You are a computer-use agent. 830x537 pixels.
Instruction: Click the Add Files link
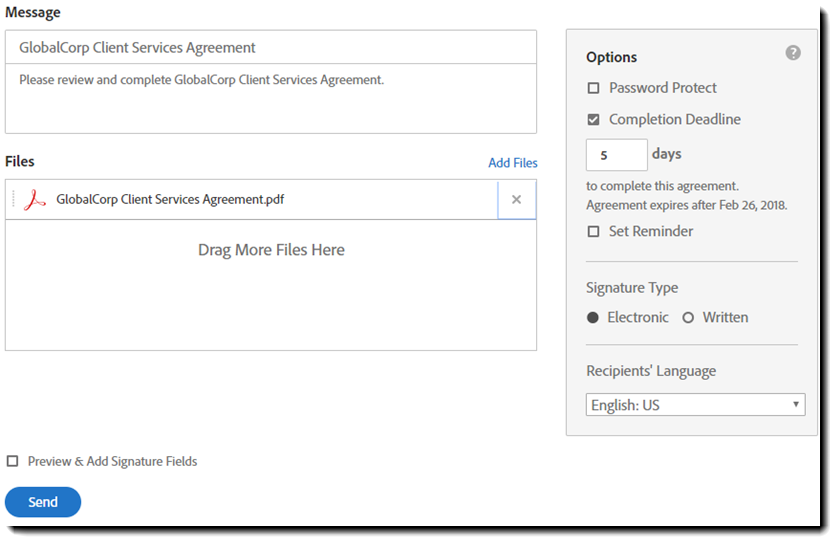(512, 163)
